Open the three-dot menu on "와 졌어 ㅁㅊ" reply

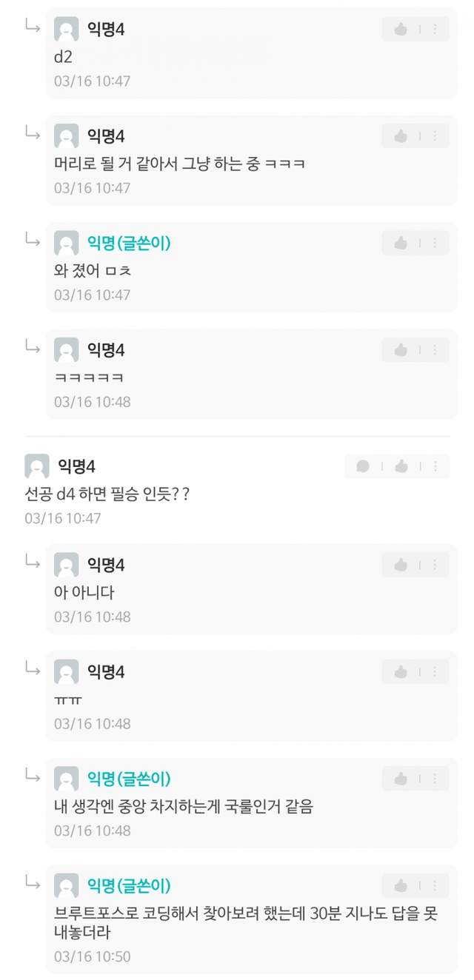click(435, 243)
